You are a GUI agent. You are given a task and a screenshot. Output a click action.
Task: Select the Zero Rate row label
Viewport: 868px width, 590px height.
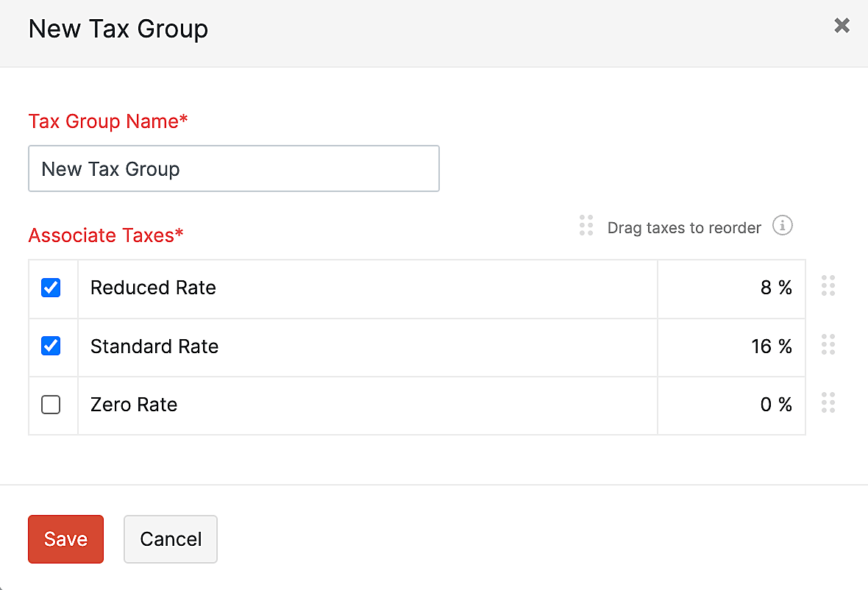(x=133, y=405)
